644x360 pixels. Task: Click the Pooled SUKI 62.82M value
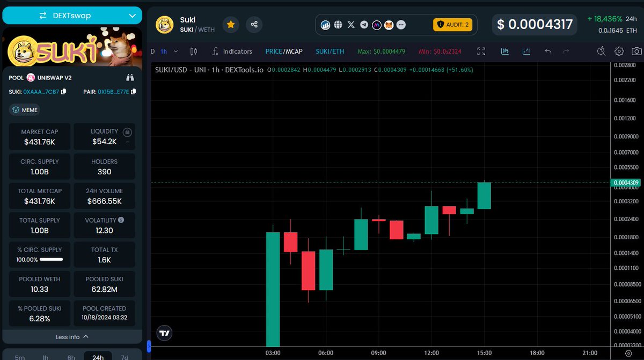pyautogui.click(x=104, y=289)
